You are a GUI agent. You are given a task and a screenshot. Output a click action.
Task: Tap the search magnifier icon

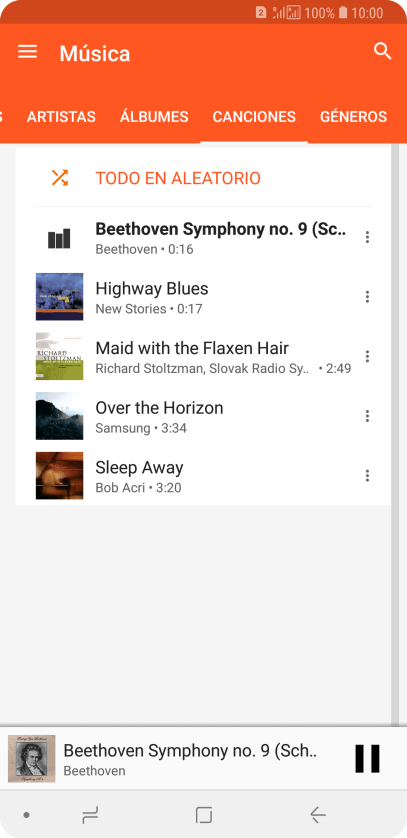(382, 51)
